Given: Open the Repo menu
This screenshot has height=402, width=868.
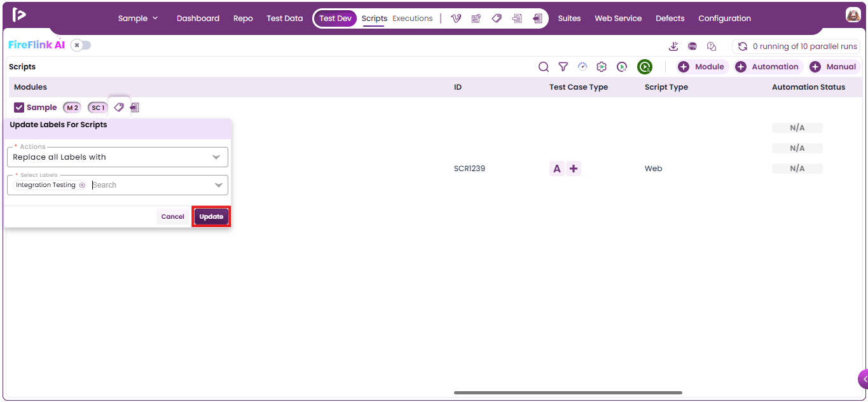Looking at the screenshot, I should pos(243,18).
